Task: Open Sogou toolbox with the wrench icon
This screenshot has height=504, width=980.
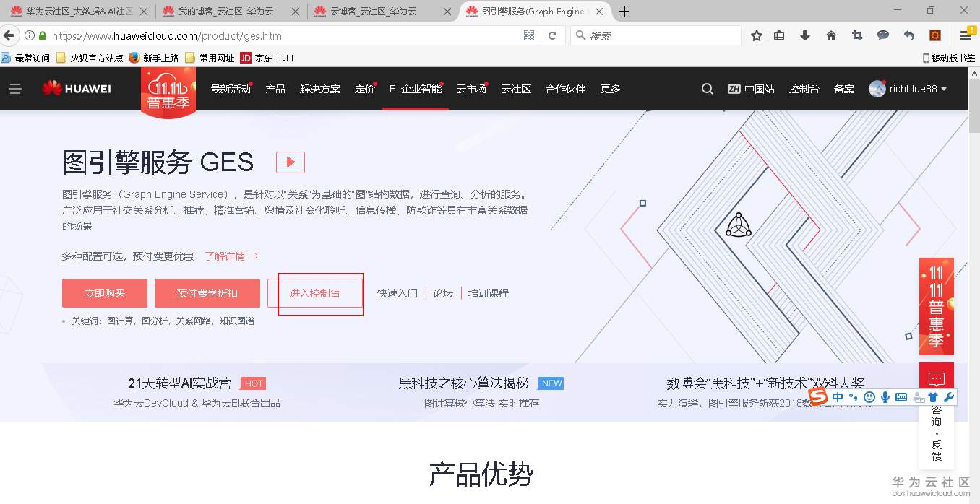Action: tap(950, 397)
